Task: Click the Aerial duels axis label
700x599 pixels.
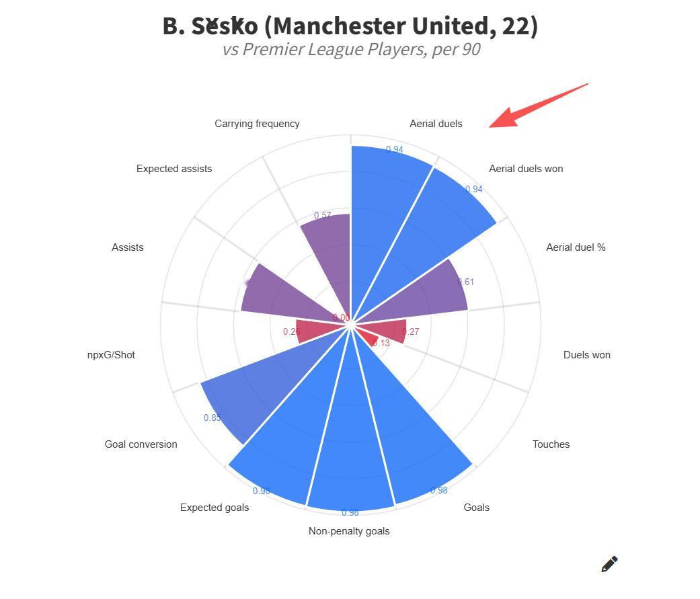Action: 436,124
